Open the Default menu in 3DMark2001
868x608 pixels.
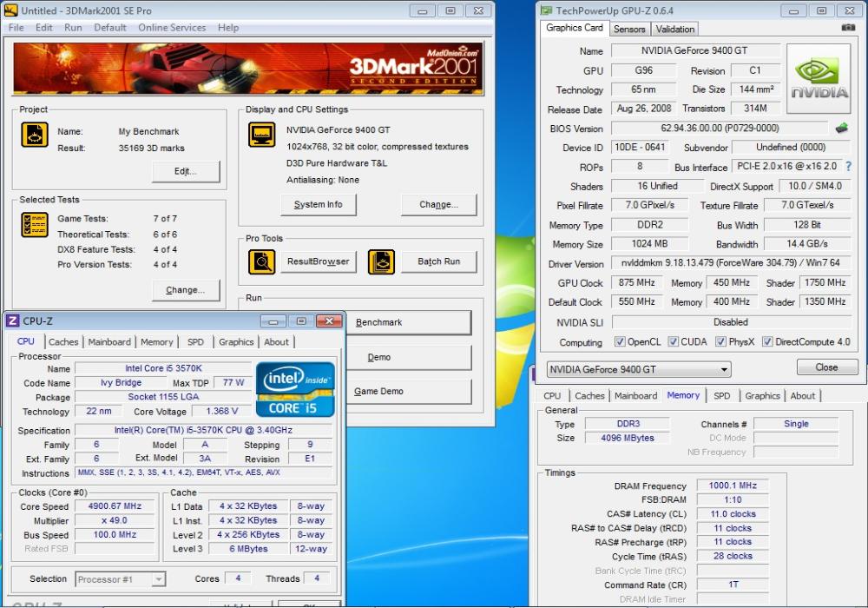[x=110, y=28]
